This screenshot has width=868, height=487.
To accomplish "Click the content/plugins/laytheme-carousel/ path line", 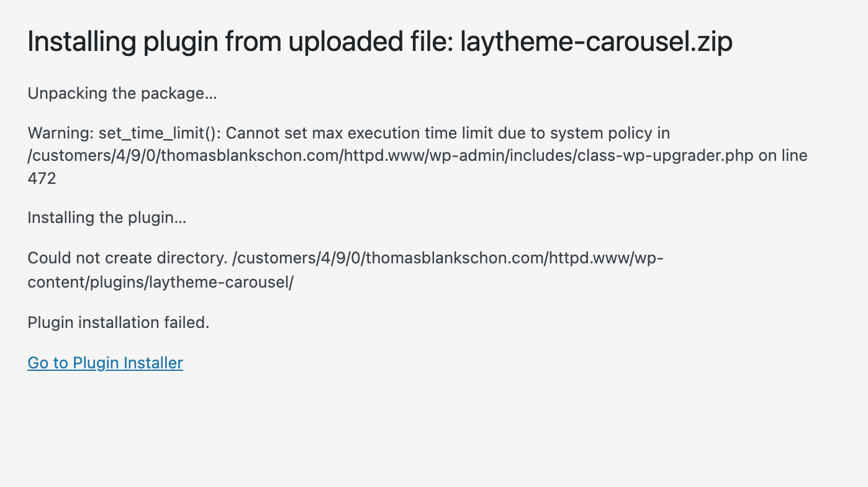I will tap(160, 281).
